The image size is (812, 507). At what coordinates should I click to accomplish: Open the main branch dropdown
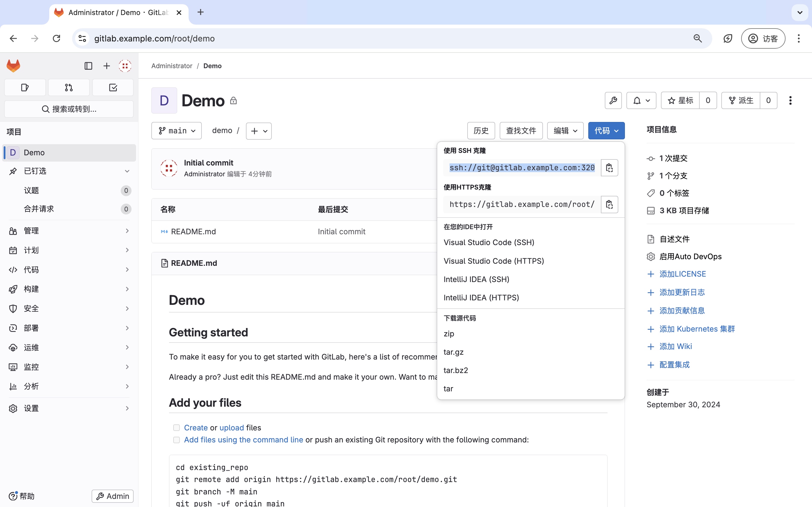click(176, 130)
